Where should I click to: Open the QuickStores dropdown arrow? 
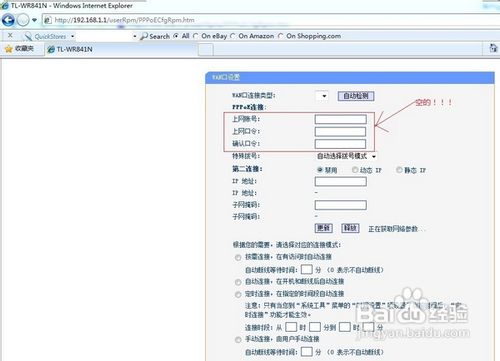tap(73, 36)
